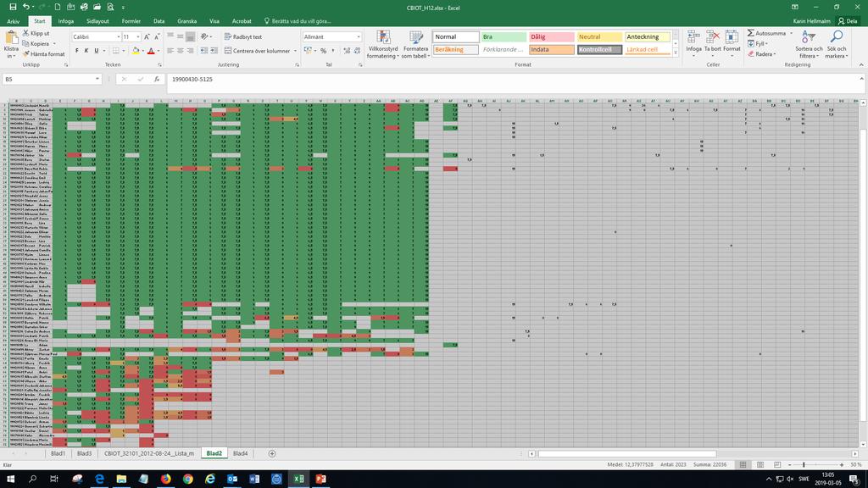Viewport: 868px width, 488px height.
Task: Insert cells with Infoga in Celler group
Action: point(693,43)
